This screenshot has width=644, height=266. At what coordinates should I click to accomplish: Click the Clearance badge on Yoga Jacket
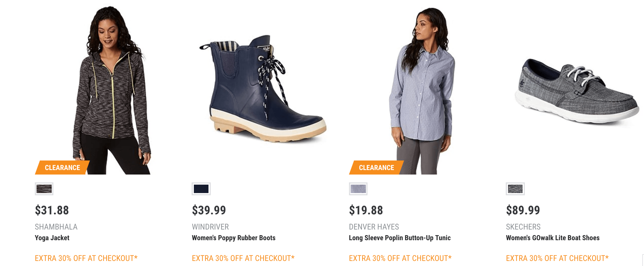(62, 168)
